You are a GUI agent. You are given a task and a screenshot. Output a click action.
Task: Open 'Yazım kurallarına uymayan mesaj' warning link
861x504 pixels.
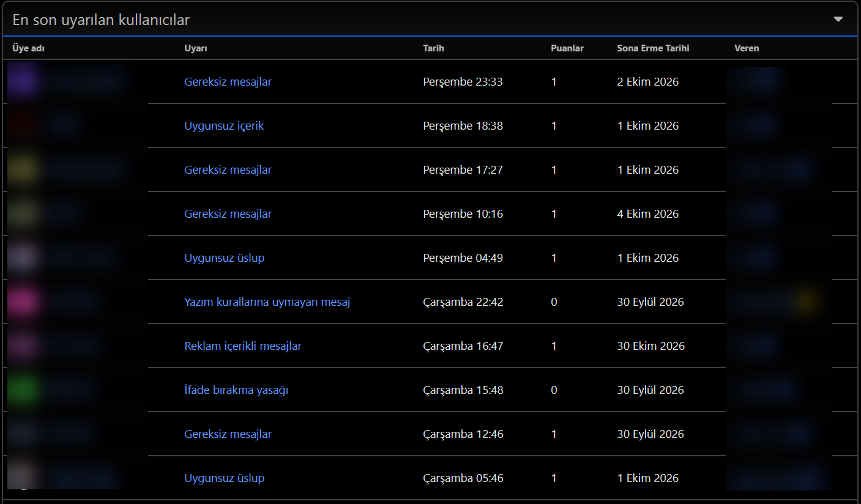(267, 302)
